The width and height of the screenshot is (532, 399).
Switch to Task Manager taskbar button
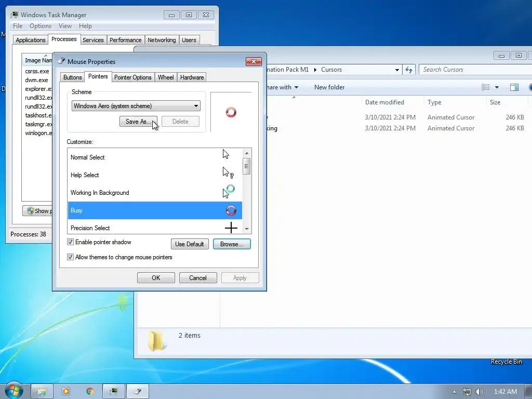click(114, 392)
